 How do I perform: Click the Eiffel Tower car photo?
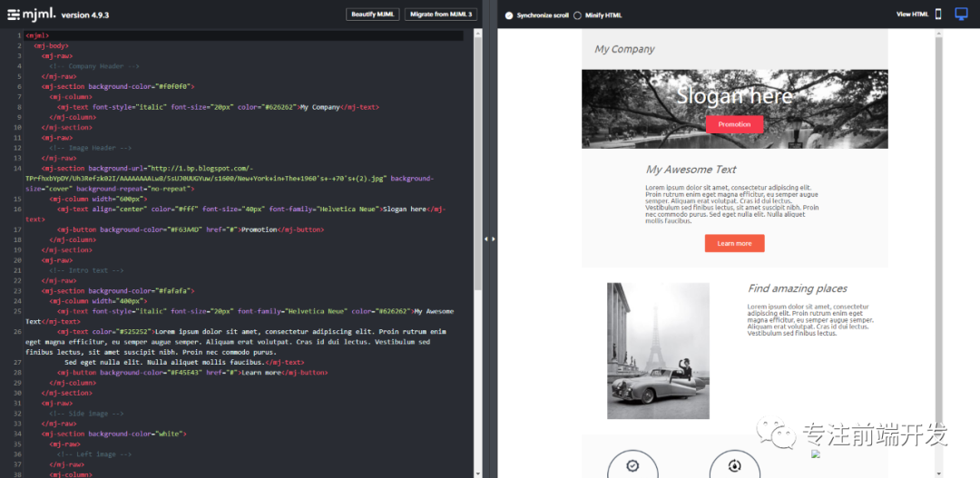coord(658,350)
